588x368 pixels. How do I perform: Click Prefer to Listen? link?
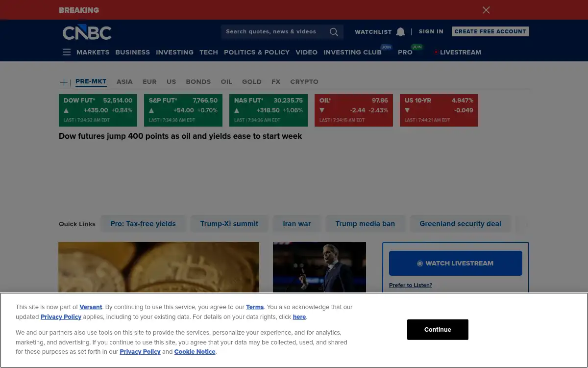coord(411,285)
